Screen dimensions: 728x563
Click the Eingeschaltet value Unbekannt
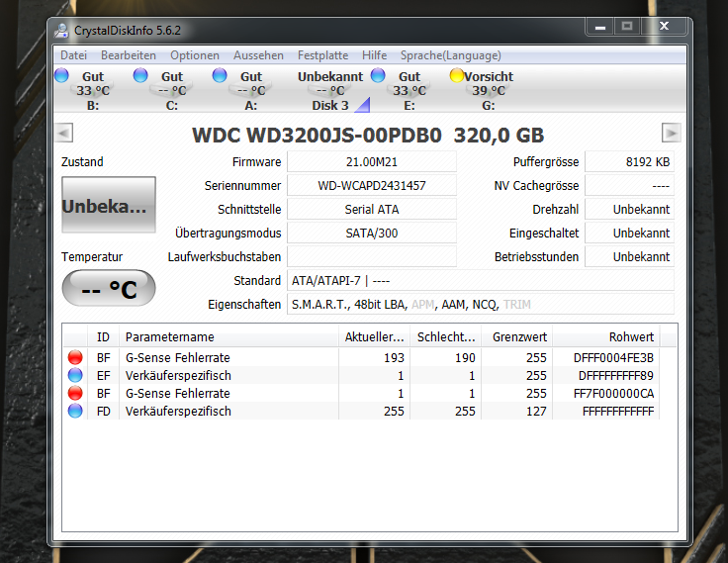[629, 234]
